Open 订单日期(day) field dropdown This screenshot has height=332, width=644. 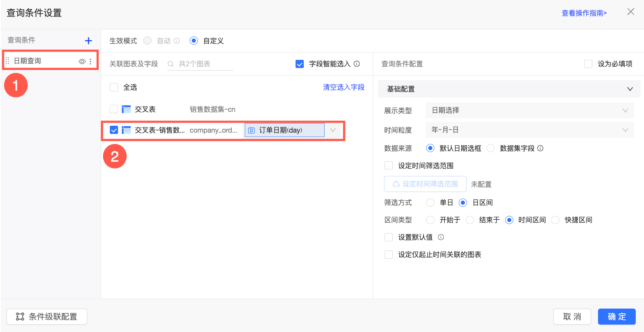285,130
